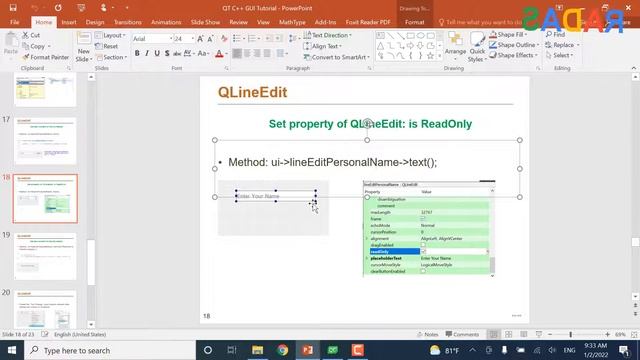
Task: Click the Tell me what you want field
Action: tap(480, 22)
